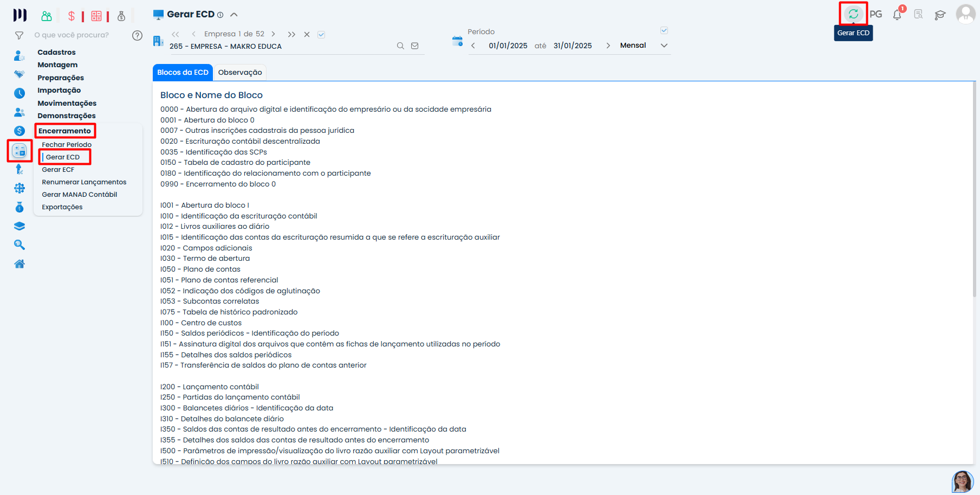Click the filter funnel icon
This screenshot has width=980, height=495.
pos(19,35)
